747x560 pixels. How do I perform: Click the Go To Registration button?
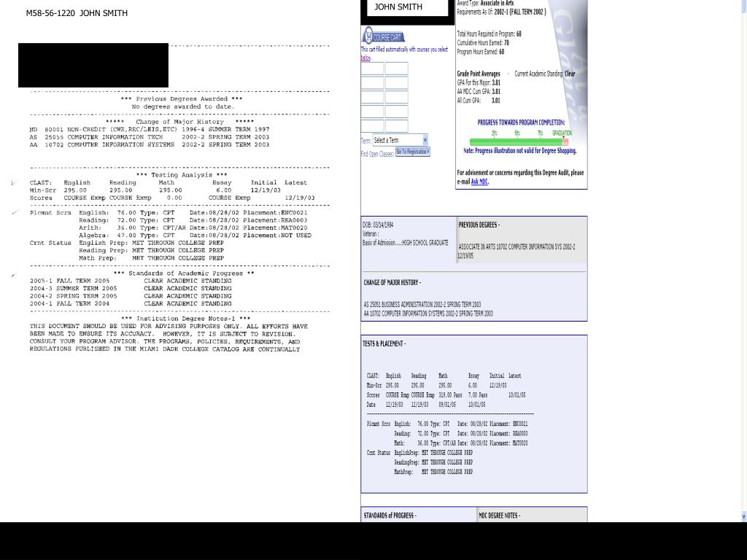point(413,152)
